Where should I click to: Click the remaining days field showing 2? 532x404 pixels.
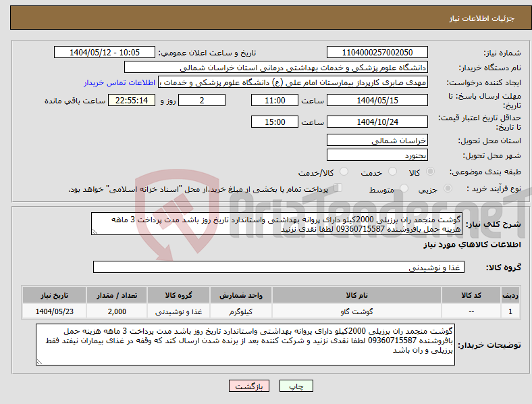(202, 101)
